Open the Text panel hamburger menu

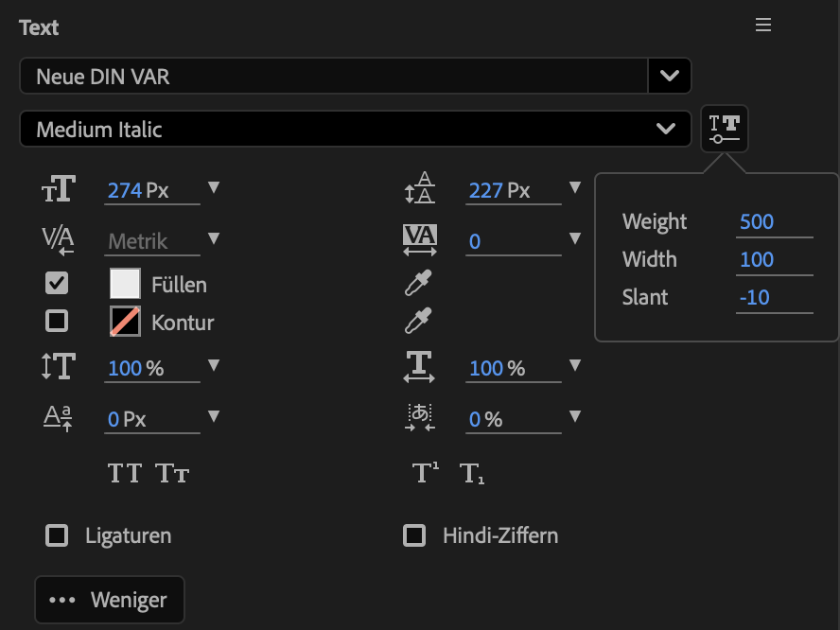763,26
